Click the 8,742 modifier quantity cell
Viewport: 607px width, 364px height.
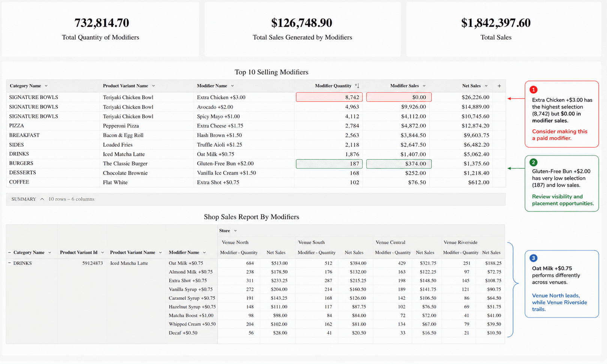[x=329, y=97]
